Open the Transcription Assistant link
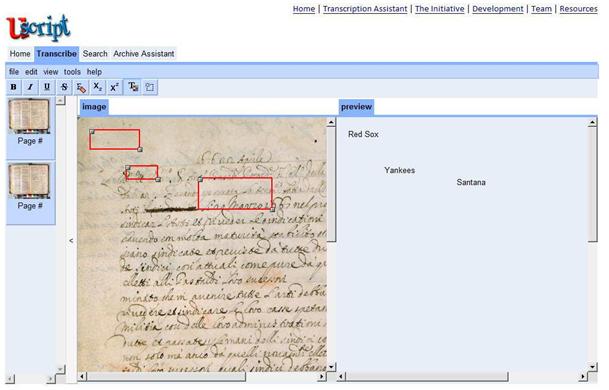This screenshot has width=609, height=390. point(365,9)
